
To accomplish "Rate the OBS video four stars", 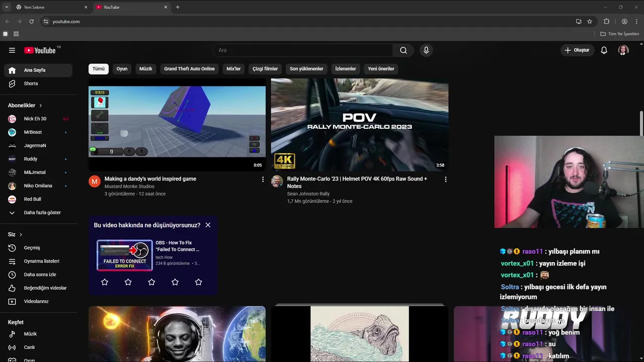I will [175, 282].
